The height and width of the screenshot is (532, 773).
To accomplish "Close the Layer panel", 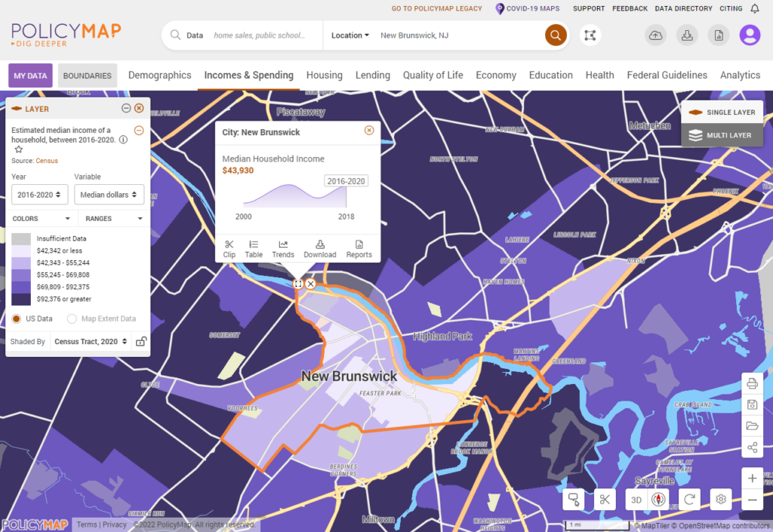I will (x=139, y=109).
